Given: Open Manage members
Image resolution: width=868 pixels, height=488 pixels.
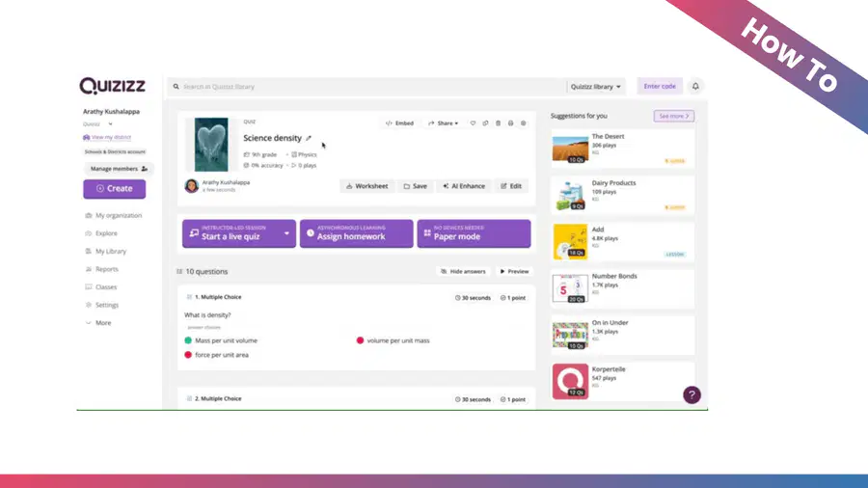Looking at the screenshot, I should [119, 169].
